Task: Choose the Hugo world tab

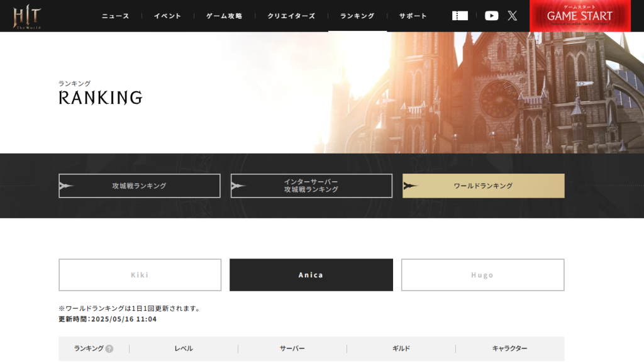Action: (x=482, y=275)
